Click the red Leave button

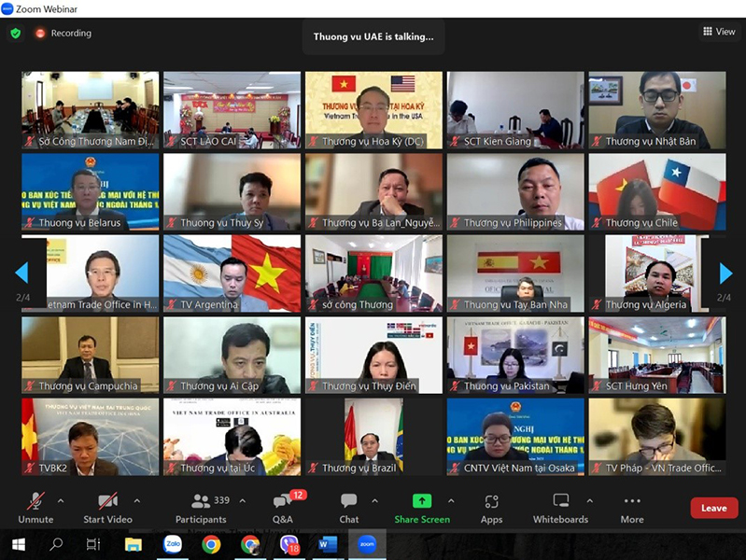(713, 508)
